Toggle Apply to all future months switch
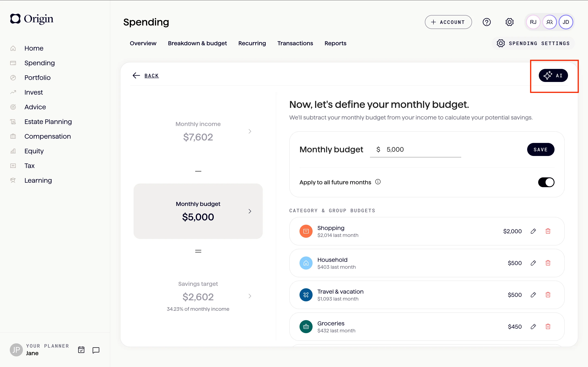Screen dimensions: 588x367 546,182
